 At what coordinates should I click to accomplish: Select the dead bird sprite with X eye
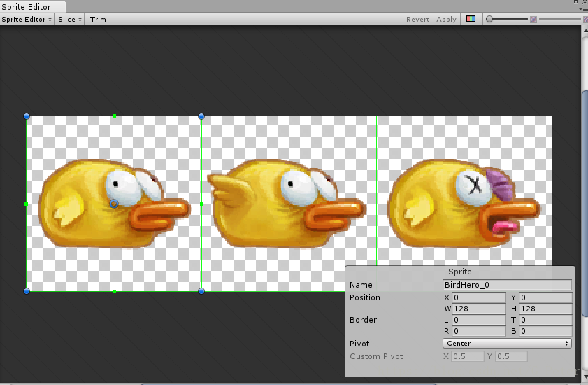click(x=464, y=204)
